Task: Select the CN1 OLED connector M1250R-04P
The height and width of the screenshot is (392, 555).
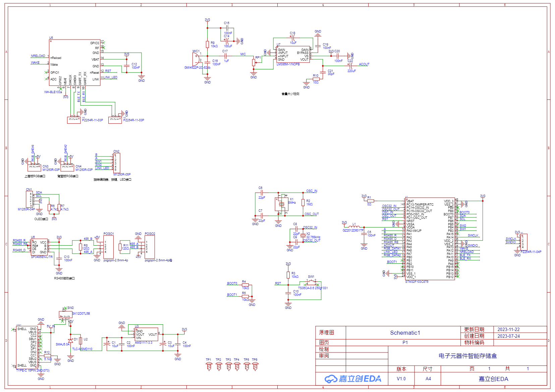Action: (30, 199)
